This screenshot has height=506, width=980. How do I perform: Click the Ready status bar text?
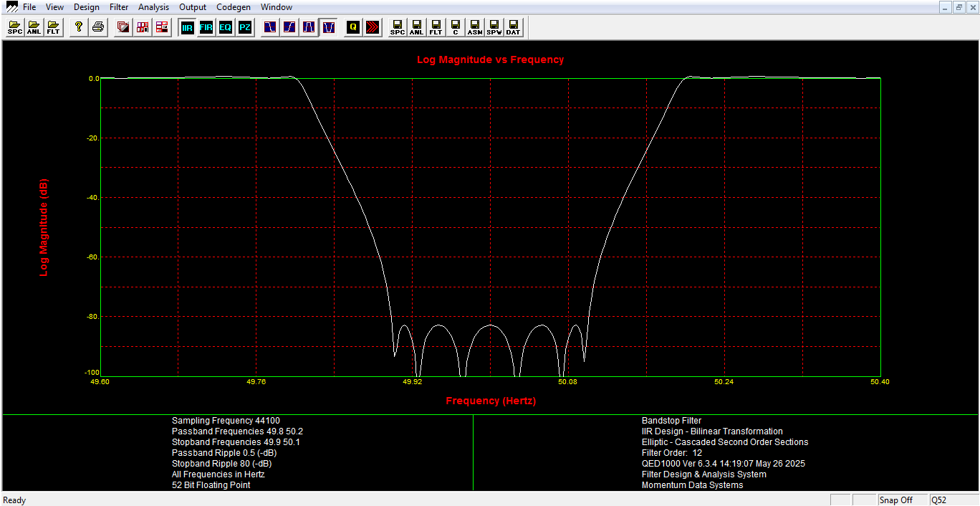point(14,500)
